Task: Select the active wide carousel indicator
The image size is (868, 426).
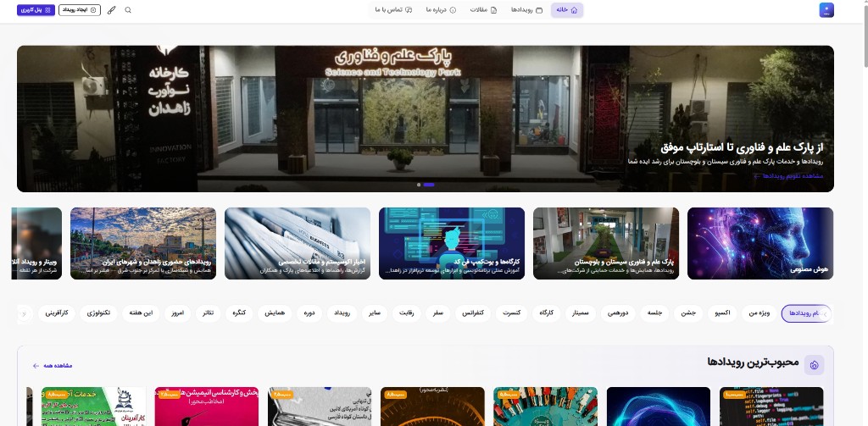Action: point(429,185)
